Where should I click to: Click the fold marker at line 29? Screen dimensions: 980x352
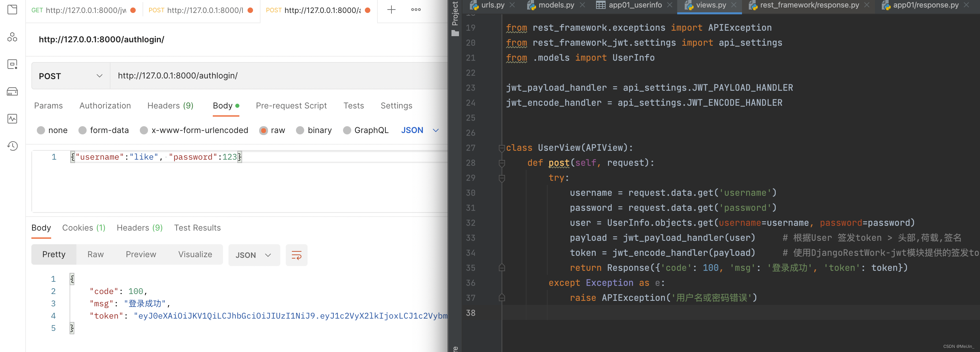[502, 178]
